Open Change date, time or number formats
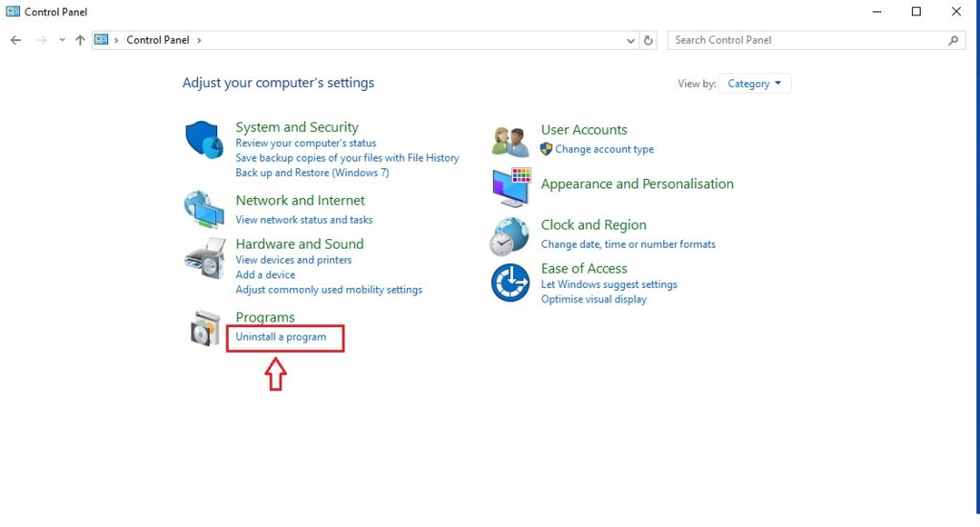 tap(628, 244)
